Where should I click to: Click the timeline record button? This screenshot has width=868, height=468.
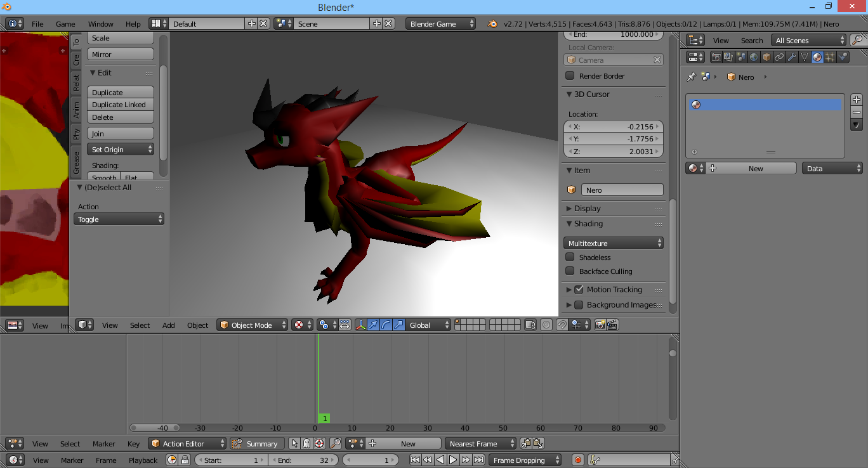pos(577,460)
